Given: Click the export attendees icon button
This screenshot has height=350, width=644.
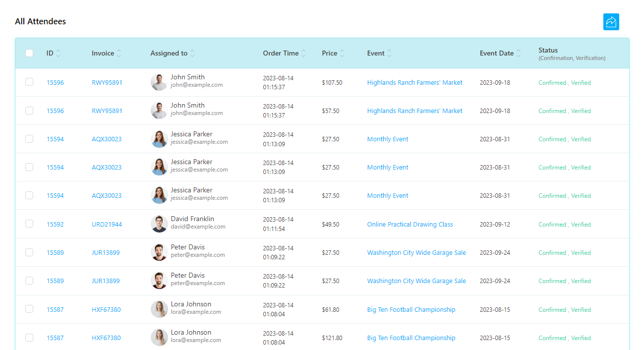Looking at the screenshot, I should pos(611,22).
